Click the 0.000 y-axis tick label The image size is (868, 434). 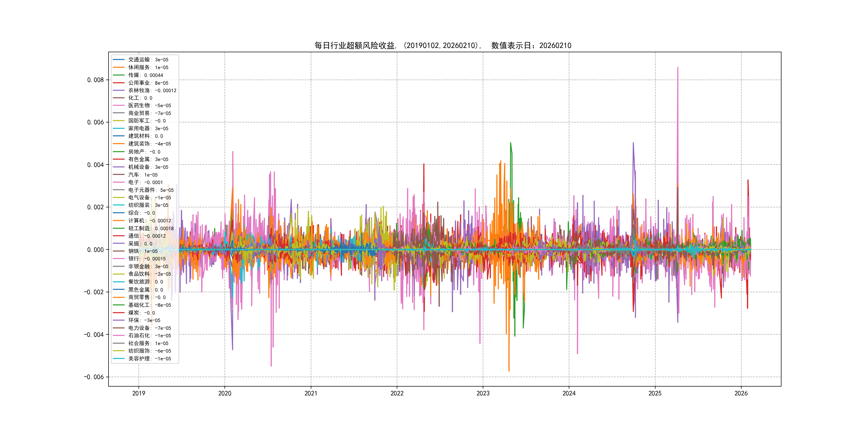click(x=95, y=250)
